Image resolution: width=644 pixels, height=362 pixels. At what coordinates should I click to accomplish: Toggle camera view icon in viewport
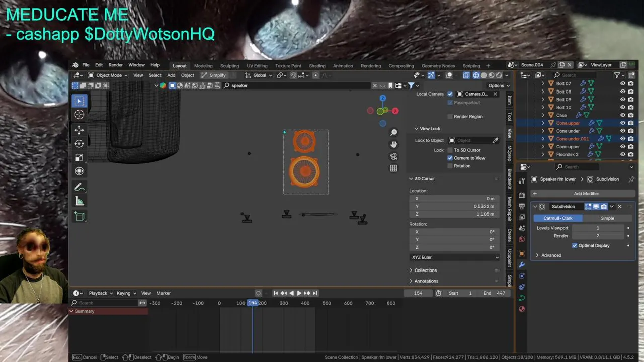394,156
